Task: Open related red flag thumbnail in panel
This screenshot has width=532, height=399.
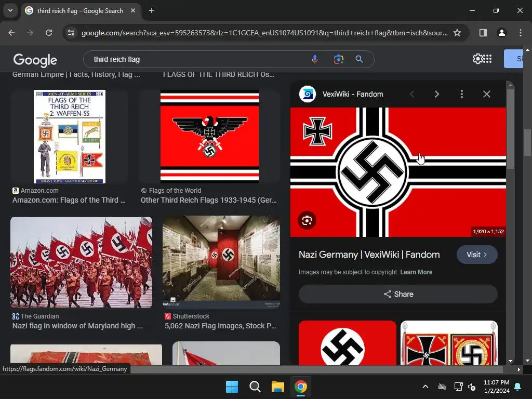Action: coord(348,343)
